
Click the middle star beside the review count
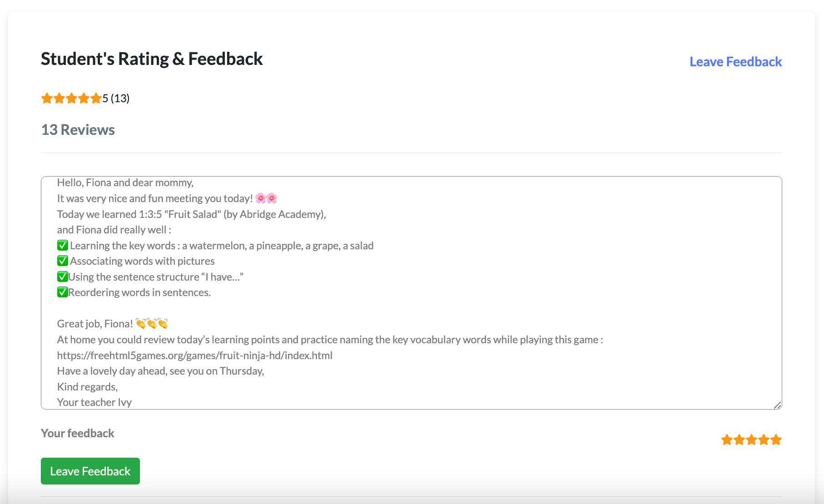(71, 98)
